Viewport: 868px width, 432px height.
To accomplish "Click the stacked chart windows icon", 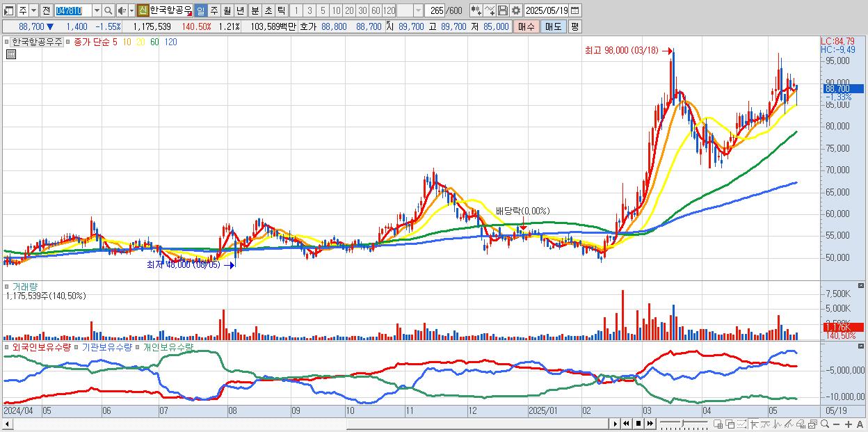I will [813, 424].
